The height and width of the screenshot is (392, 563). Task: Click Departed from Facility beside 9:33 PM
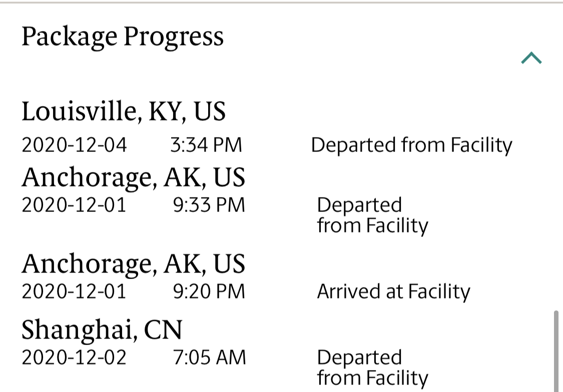pos(372,215)
